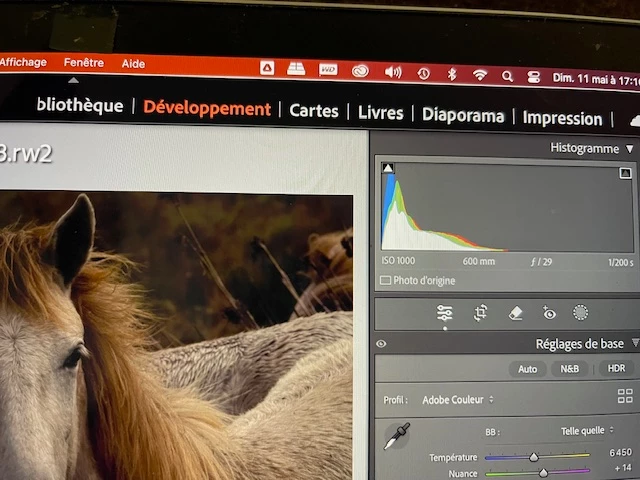Click the 600 mm focal length label
This screenshot has height=480, width=640.
[x=479, y=261]
